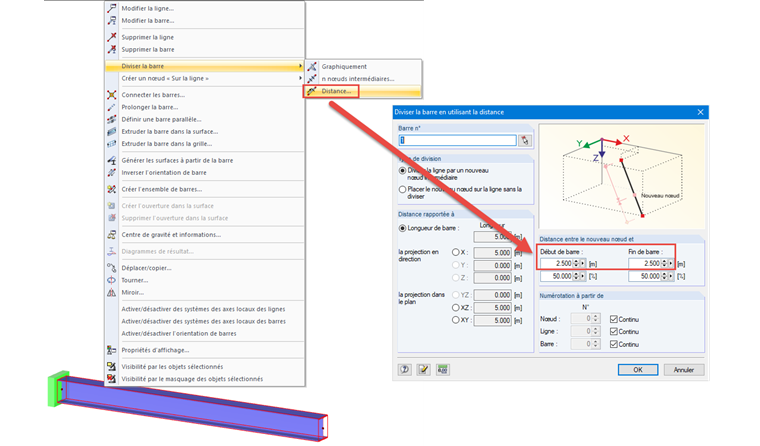The image size is (760, 446).
Task: Click the units and decimals icon in dialog footer
Action: click(x=443, y=369)
